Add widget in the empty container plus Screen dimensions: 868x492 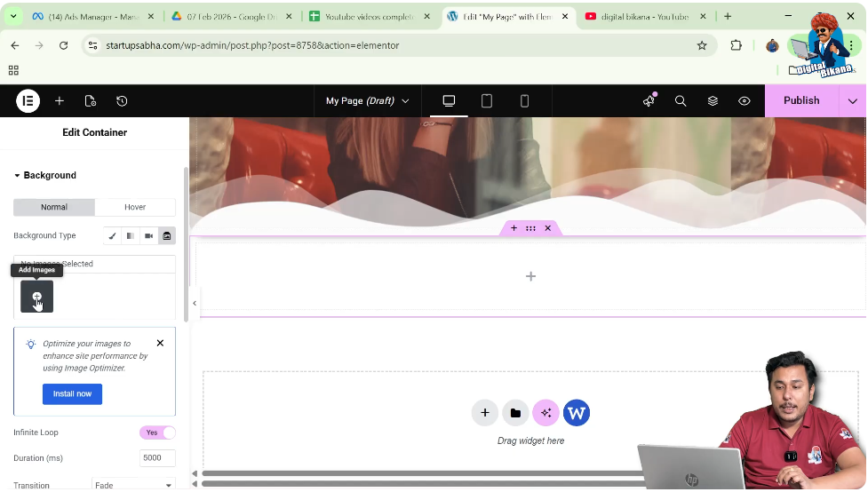(530, 276)
